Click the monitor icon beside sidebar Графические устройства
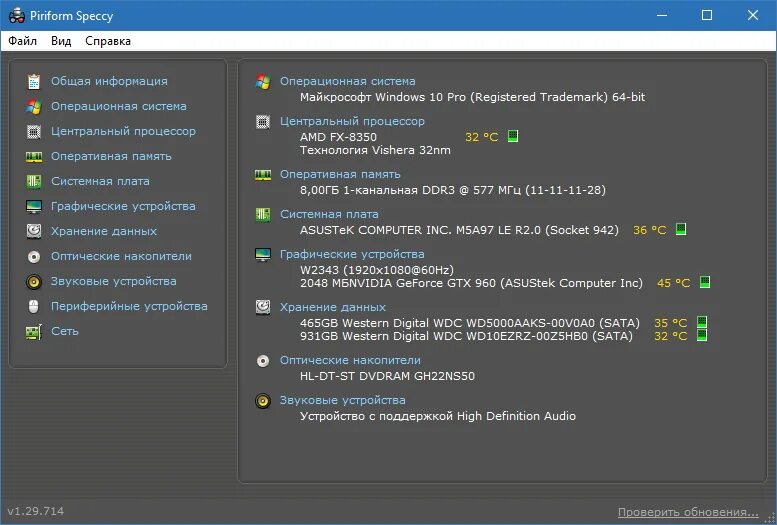777x525 pixels. pos(34,206)
